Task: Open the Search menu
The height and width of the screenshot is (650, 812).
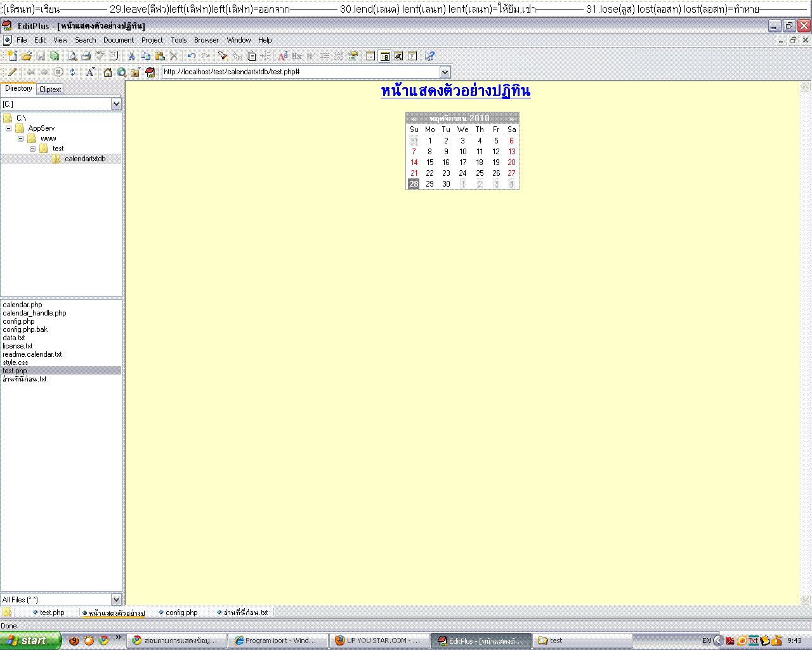Action: (86, 40)
